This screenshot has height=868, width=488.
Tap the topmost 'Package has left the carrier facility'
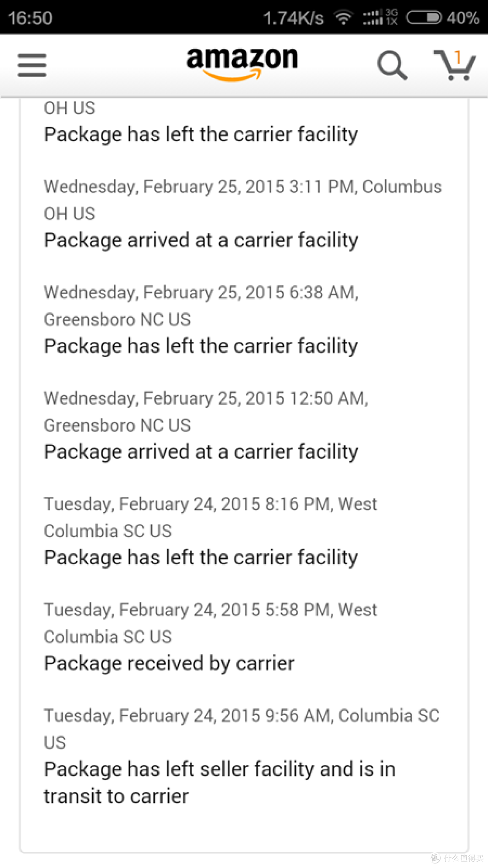201,134
